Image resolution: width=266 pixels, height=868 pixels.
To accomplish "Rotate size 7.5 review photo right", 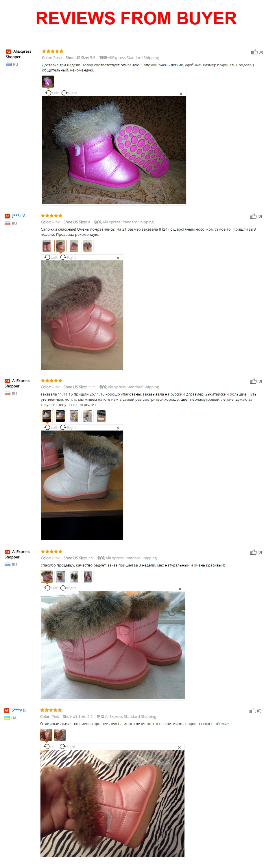I will point(68,588).
